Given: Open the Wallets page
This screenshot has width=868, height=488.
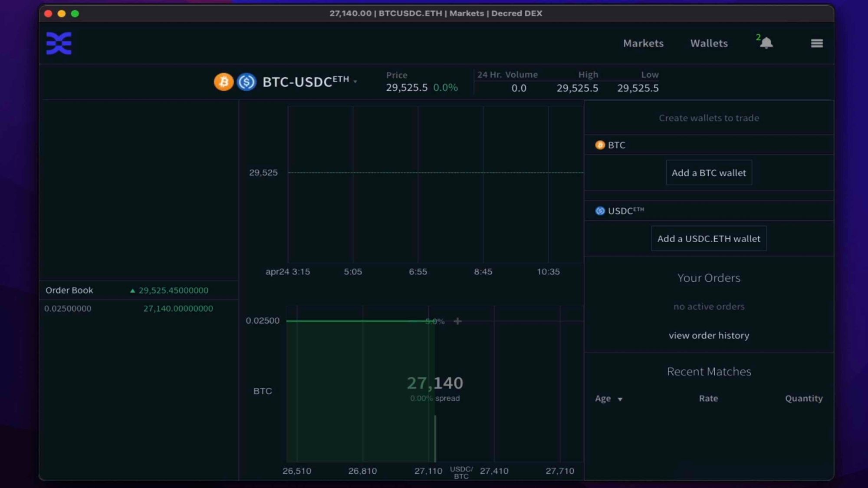Looking at the screenshot, I should pos(709,43).
